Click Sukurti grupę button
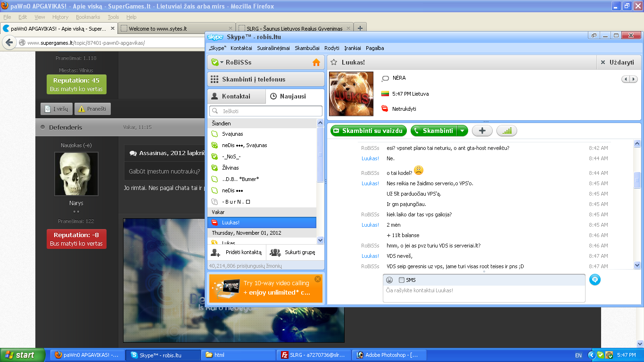644x362 pixels. 295,252
